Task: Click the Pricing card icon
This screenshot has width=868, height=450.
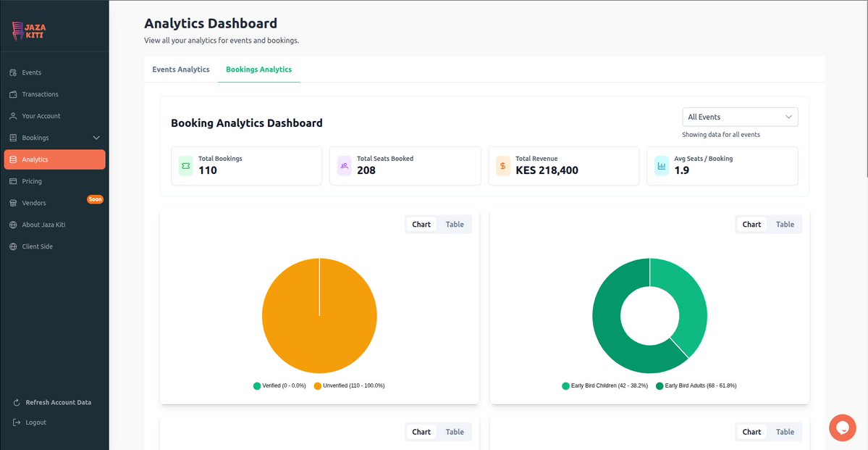Action: coord(13,181)
